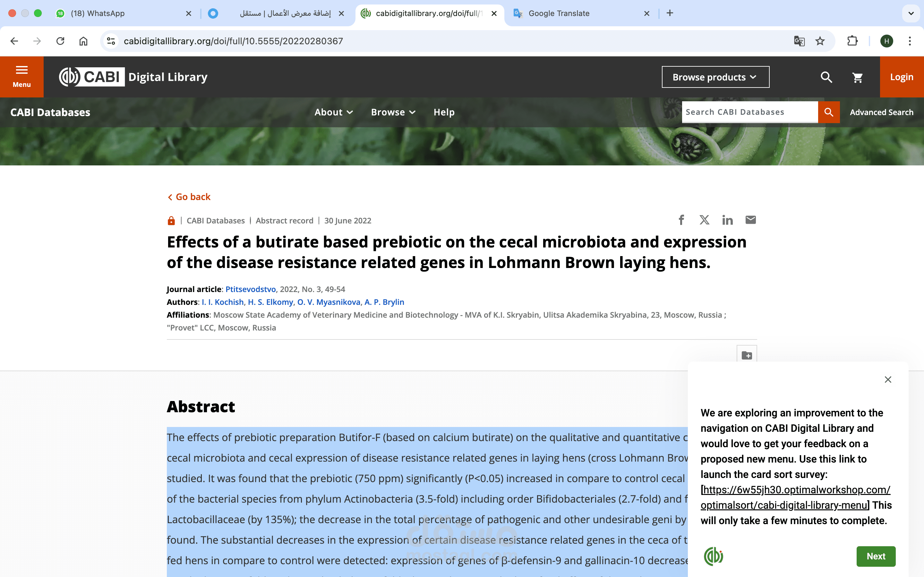
Task: Share article on LinkedIn
Action: [x=727, y=220]
